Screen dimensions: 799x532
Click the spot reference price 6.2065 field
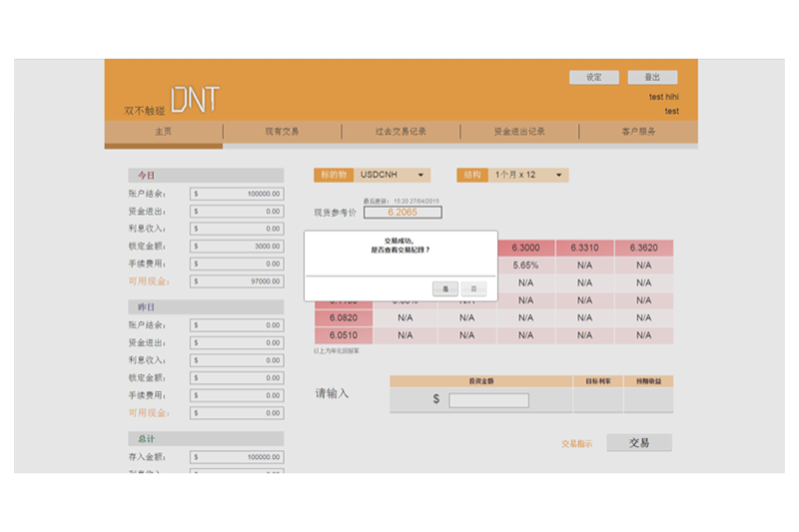tap(402, 213)
